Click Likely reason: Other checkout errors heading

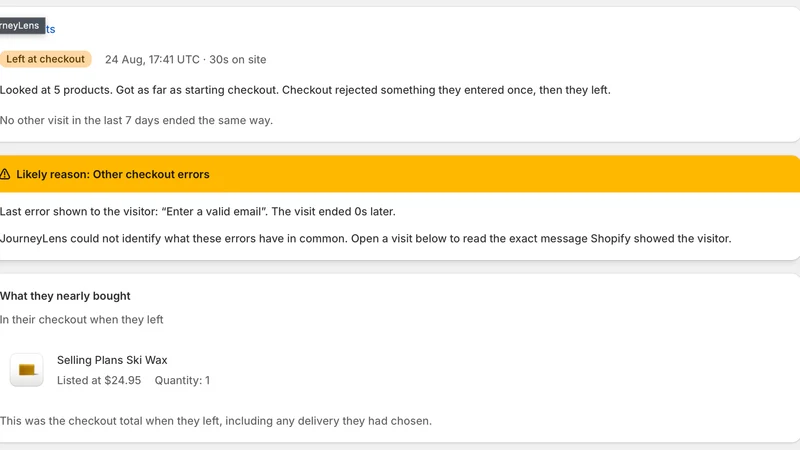(x=113, y=174)
